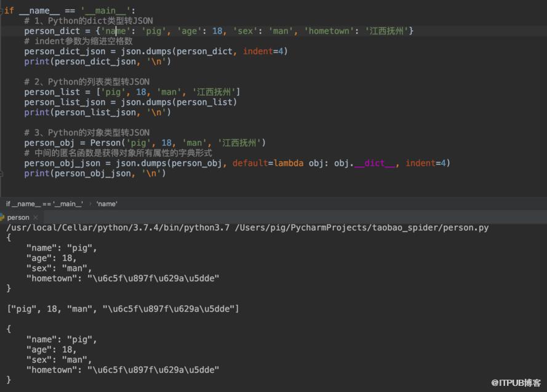
Task: Click the __dict__ attribute in the lambda
Action: [375, 163]
